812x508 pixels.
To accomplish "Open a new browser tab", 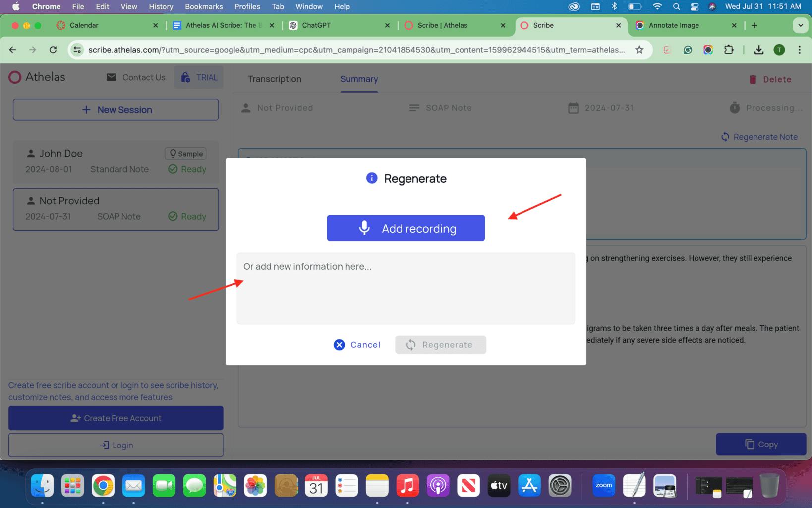I will (x=754, y=25).
